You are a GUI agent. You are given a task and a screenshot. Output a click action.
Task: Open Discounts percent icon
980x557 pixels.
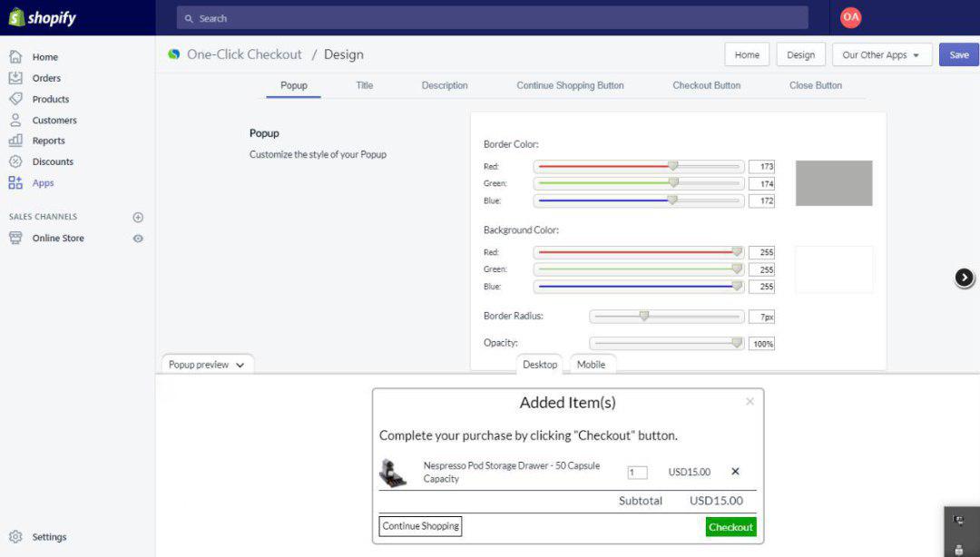tap(15, 161)
